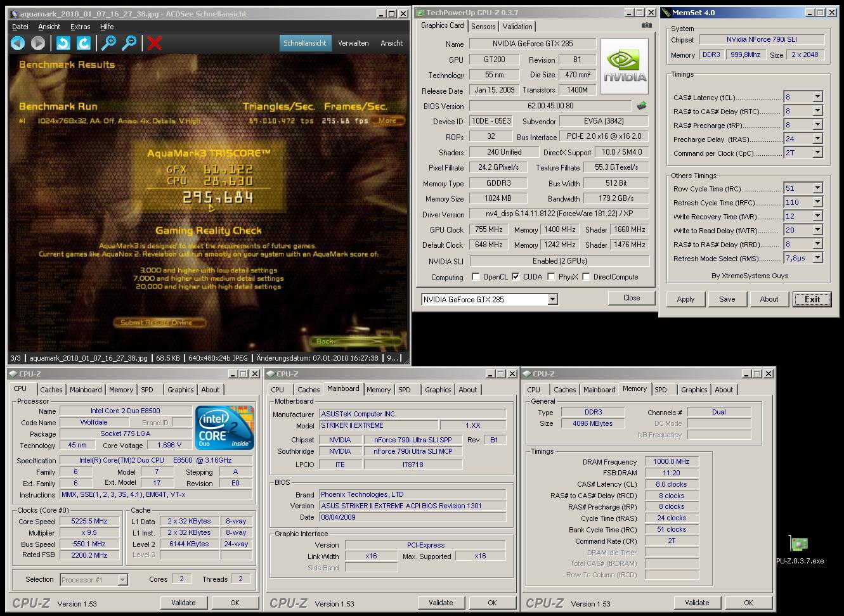Click Apply button in MemSet
Viewport: 844px width, 616px height.
click(685, 299)
